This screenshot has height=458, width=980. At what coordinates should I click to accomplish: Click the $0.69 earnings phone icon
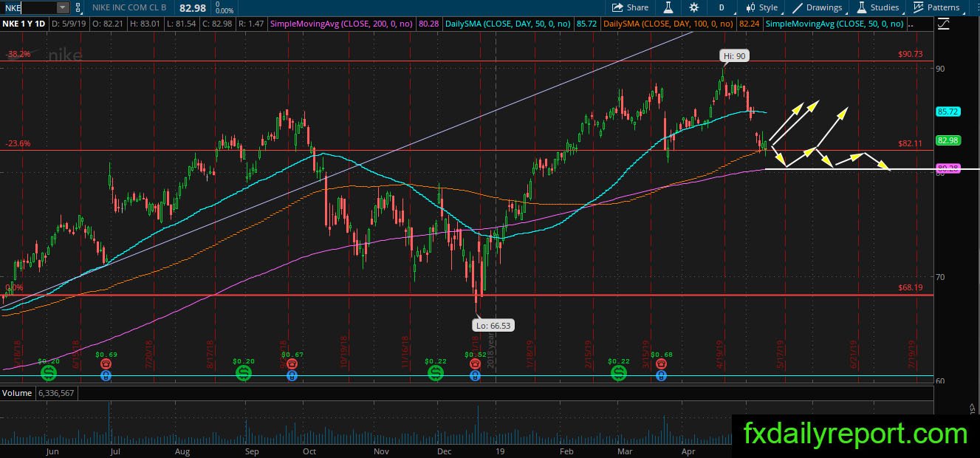point(106,364)
